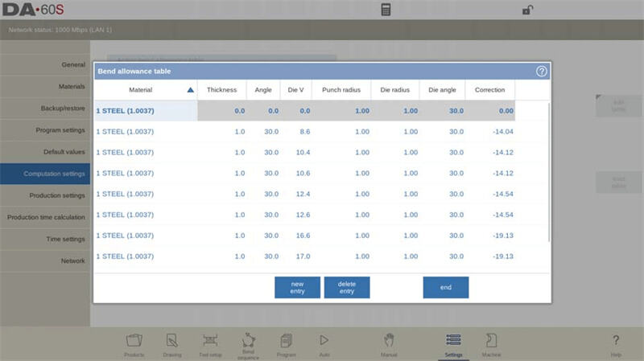Open the Help icon in the bottom bar
The height and width of the screenshot is (361, 644).
616,343
